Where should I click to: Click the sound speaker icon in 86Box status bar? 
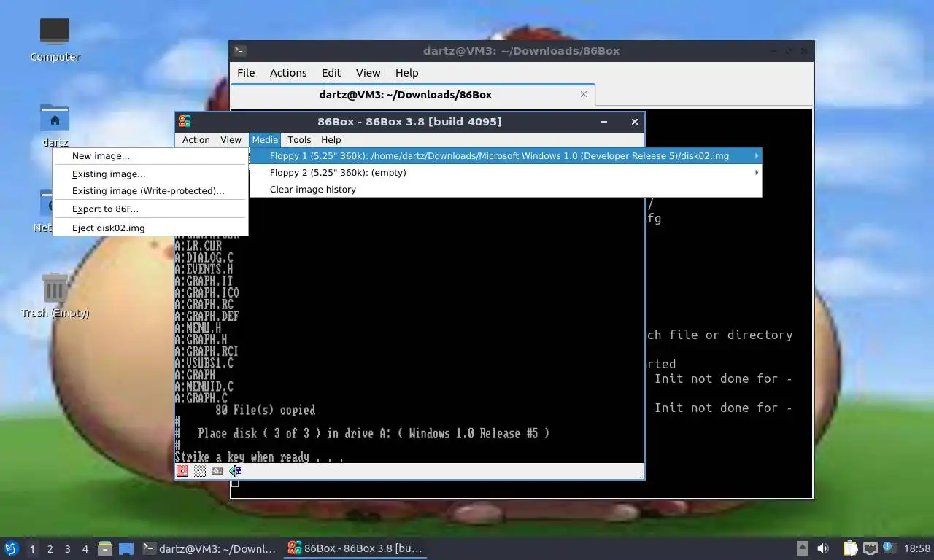click(235, 471)
